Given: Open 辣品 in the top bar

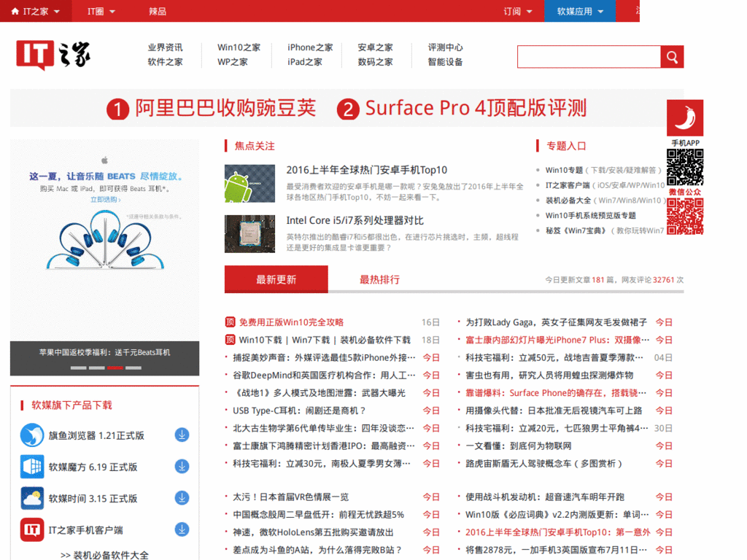Looking at the screenshot, I should click(x=158, y=12).
